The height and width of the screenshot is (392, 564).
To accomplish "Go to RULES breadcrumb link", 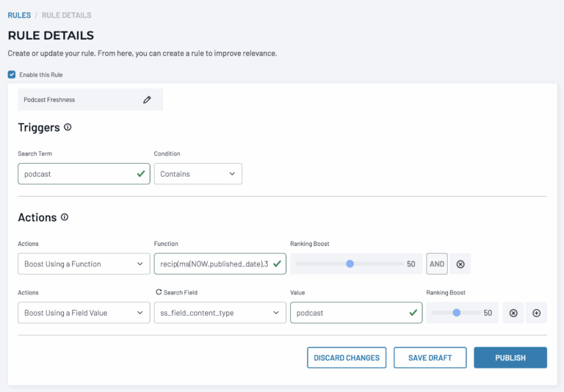I will 19,15.
